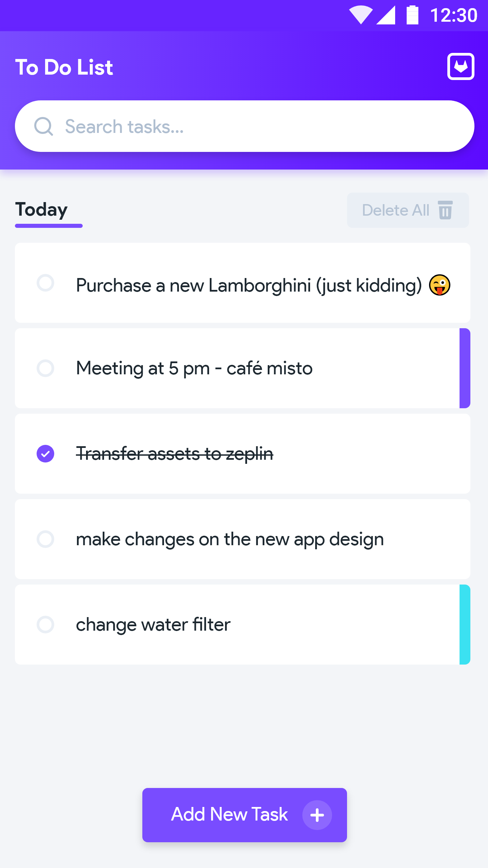Tap the winking emoji on Lamborghini task

[x=440, y=285]
